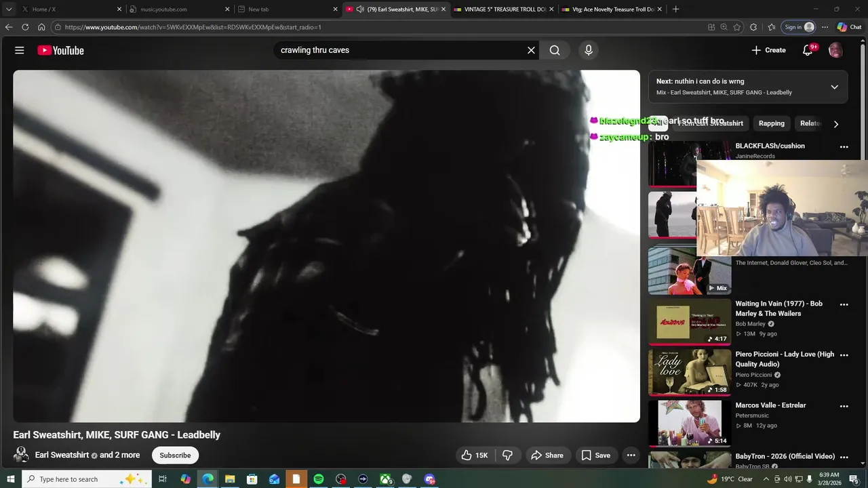
Task: Open YouTube notifications bell
Action: (x=808, y=50)
